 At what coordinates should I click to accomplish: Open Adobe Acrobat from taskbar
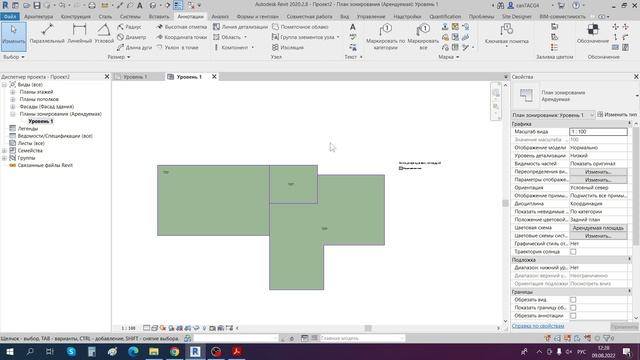[237, 351]
